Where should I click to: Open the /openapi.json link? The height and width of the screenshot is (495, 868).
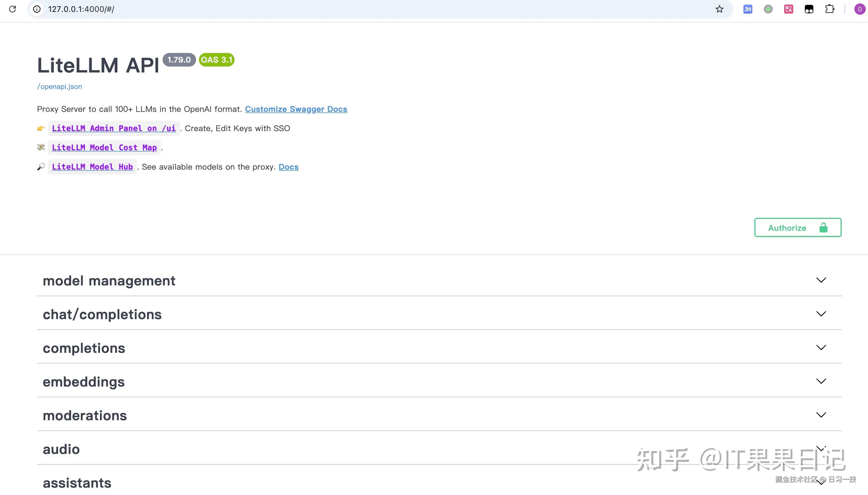59,86
